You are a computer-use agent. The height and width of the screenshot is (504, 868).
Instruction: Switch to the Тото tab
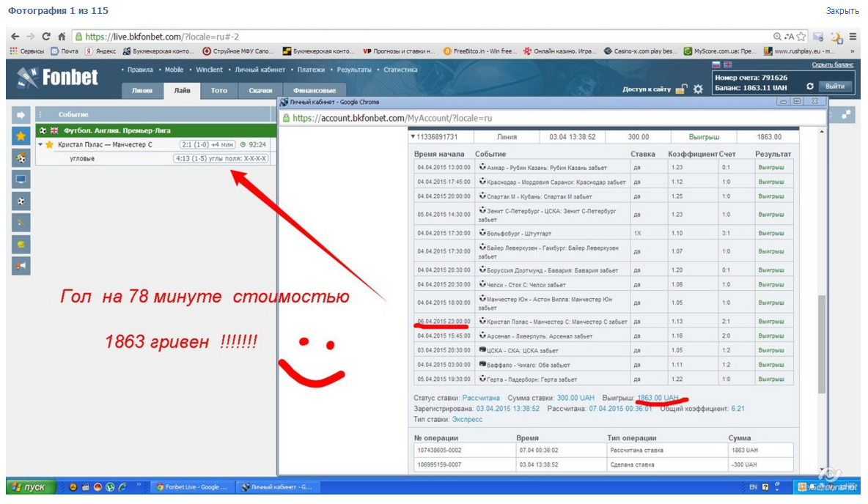[218, 90]
